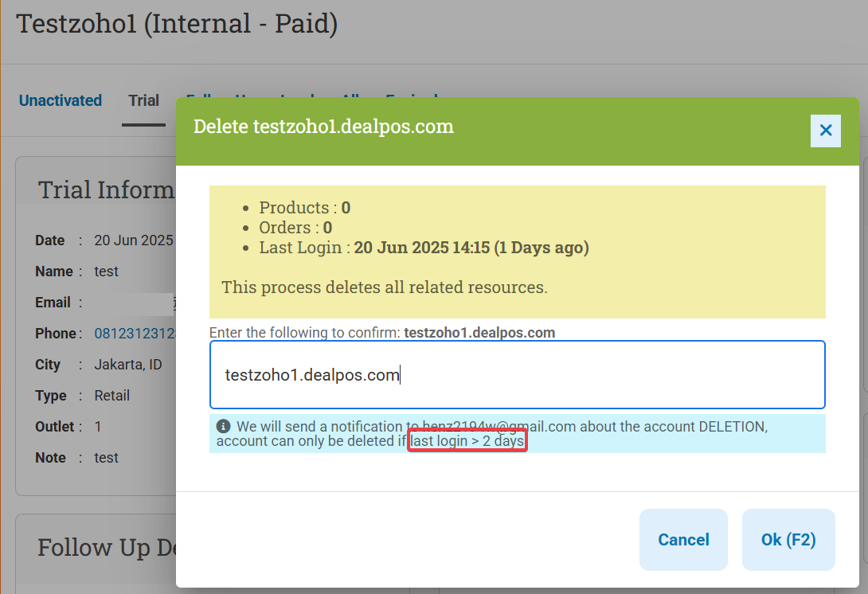
Task: Click the Last Login line in warning box
Action: pyautogui.click(x=424, y=248)
